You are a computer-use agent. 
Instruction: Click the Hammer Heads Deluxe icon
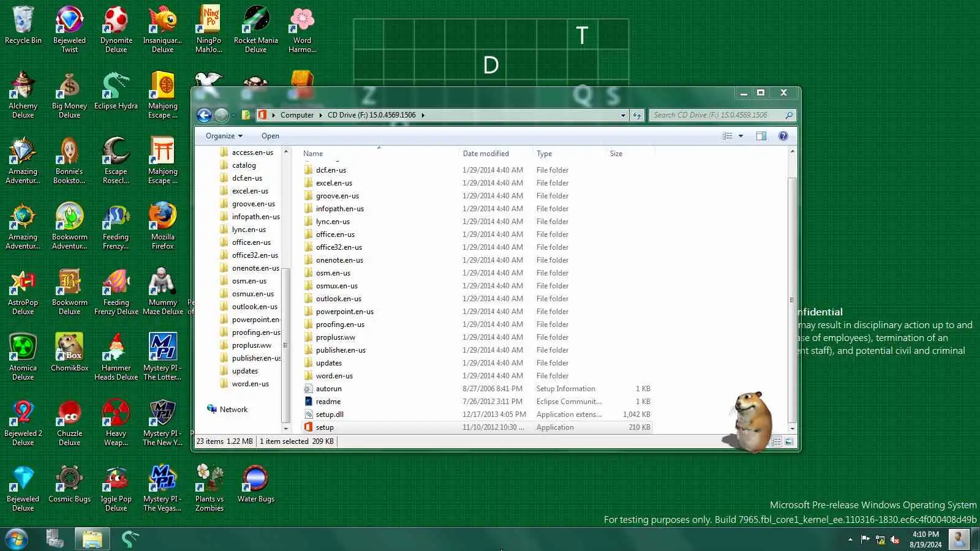[x=116, y=357]
